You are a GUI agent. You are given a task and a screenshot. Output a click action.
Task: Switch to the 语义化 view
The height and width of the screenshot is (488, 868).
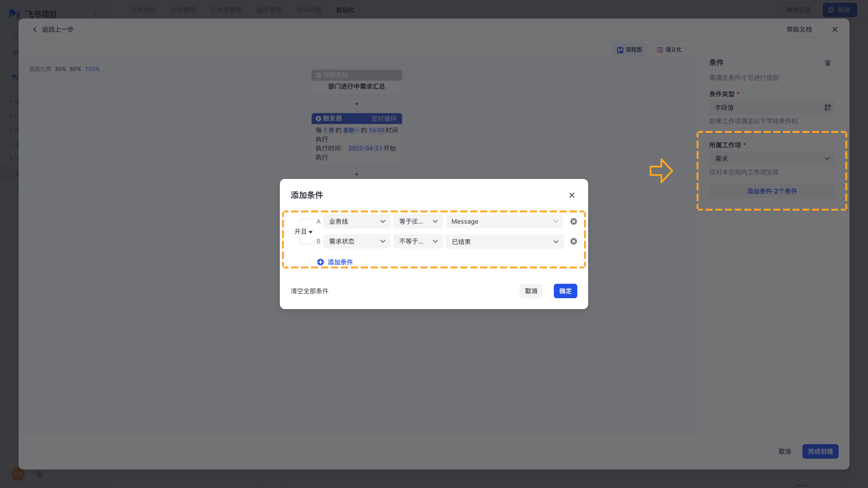point(669,49)
